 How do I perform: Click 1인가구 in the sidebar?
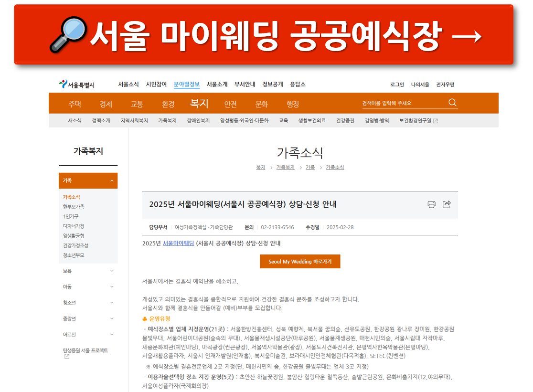point(71,216)
